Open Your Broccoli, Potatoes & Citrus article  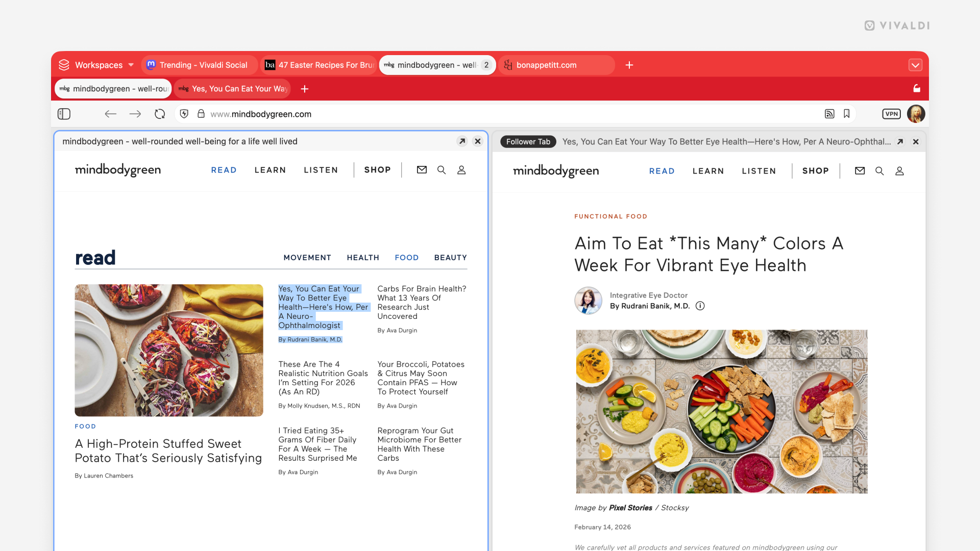pos(421,378)
